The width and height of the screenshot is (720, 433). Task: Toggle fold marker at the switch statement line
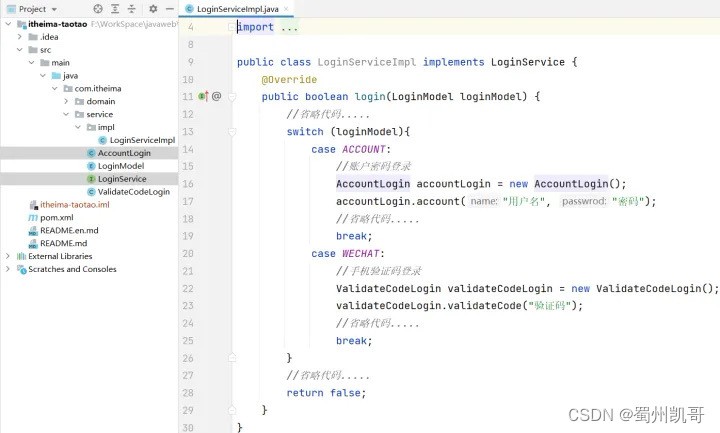click(x=232, y=132)
